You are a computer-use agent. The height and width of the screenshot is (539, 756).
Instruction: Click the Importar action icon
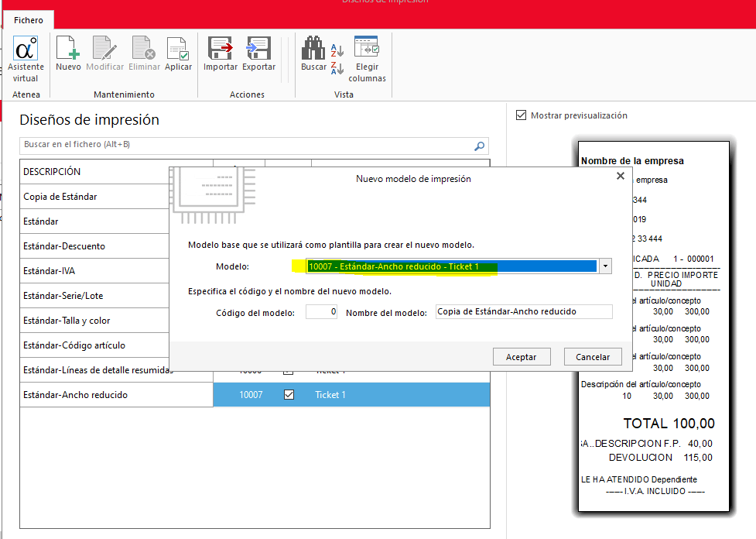click(x=221, y=50)
